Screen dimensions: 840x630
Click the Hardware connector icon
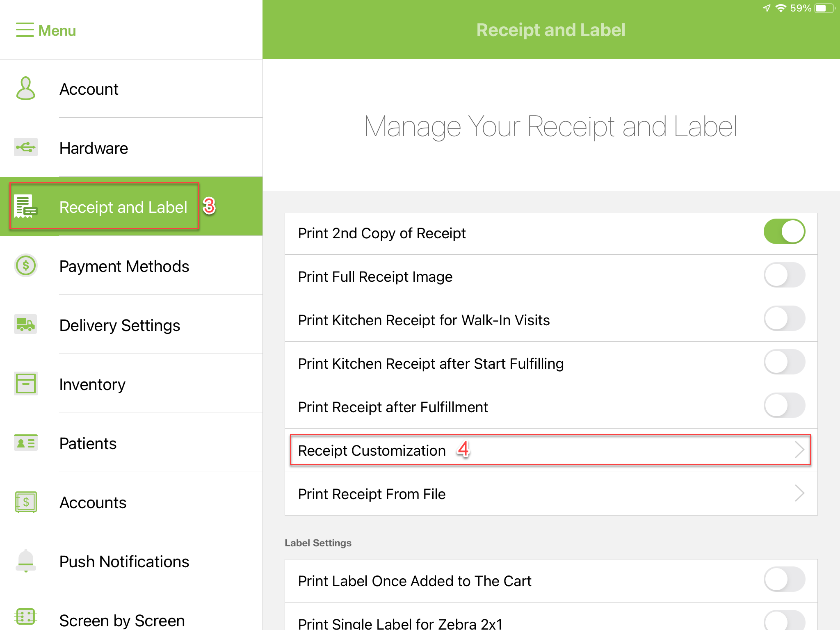pyautogui.click(x=25, y=148)
